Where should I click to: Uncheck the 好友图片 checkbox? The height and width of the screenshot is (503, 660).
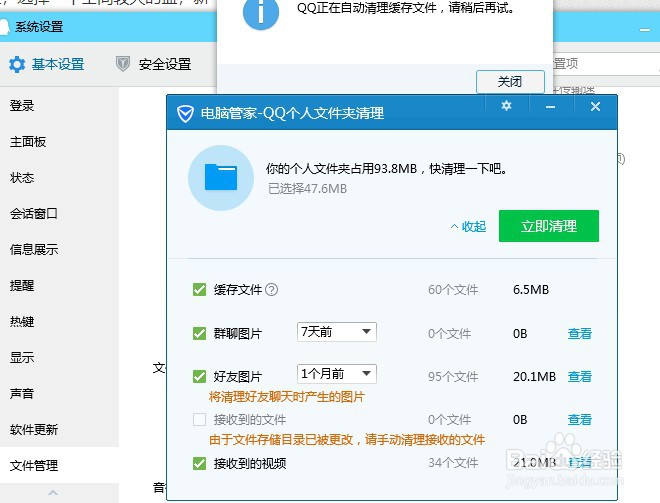(200, 376)
